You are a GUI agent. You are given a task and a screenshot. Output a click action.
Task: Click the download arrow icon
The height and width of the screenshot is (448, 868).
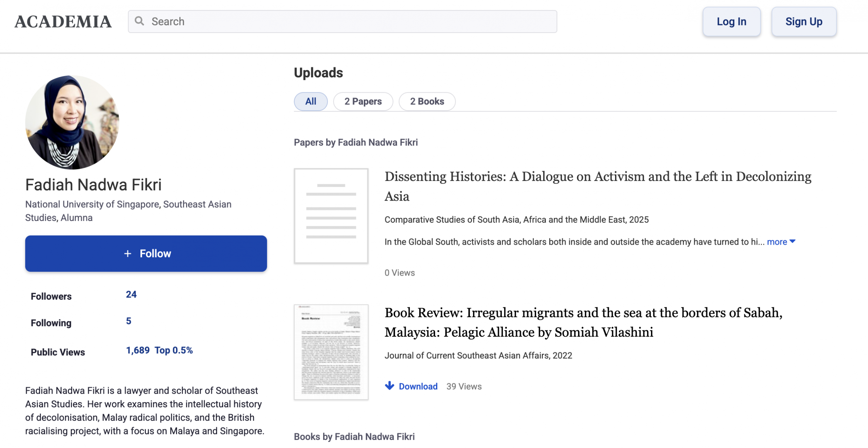click(390, 386)
